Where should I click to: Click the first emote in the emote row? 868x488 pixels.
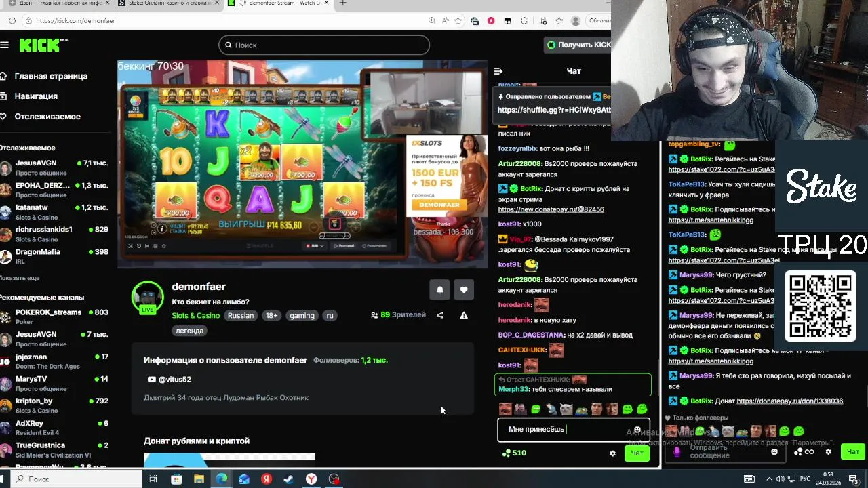tap(505, 409)
